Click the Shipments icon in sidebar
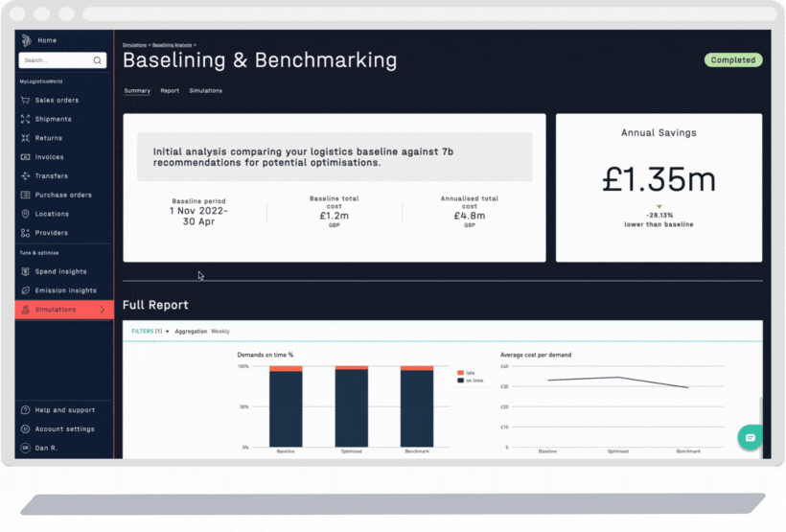Image resolution: width=786 pixels, height=532 pixels. coord(25,119)
